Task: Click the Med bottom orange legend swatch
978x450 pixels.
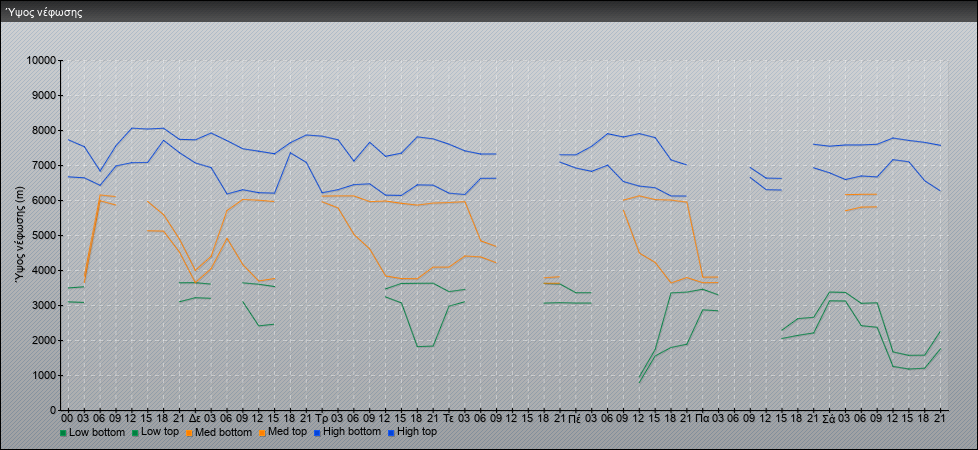Action: [x=190, y=433]
